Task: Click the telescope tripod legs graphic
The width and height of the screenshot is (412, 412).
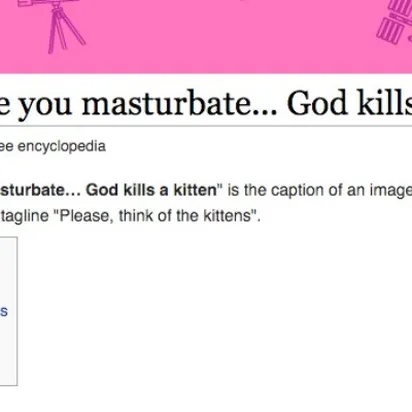Action: tap(65, 30)
